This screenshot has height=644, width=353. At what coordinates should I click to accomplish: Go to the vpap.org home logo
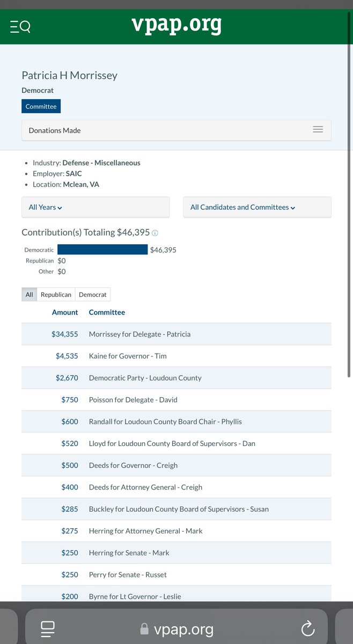pos(176,25)
